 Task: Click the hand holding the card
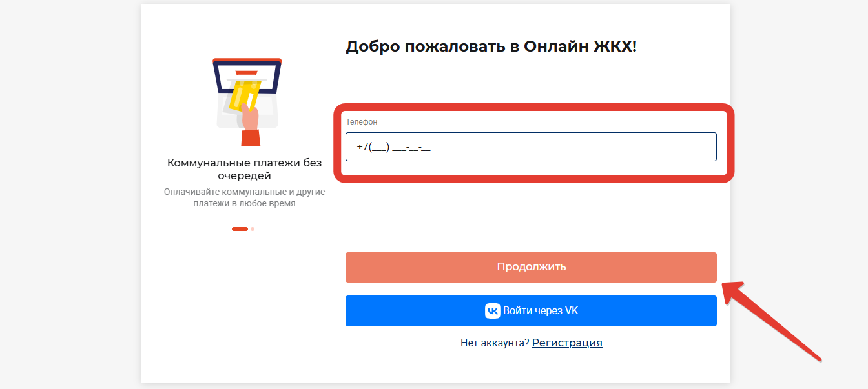point(250,118)
